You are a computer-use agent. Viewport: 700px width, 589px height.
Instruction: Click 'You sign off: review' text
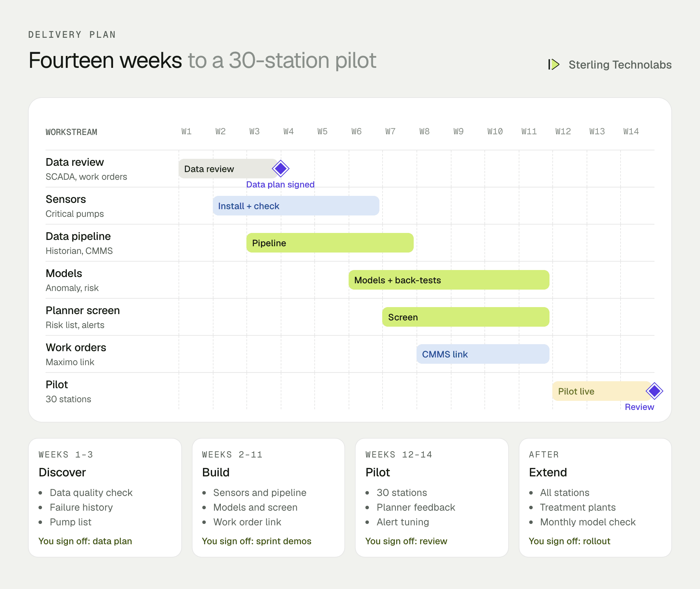click(406, 541)
